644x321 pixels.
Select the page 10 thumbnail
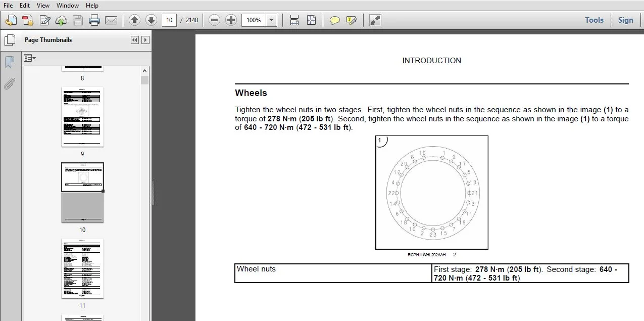[82, 193]
